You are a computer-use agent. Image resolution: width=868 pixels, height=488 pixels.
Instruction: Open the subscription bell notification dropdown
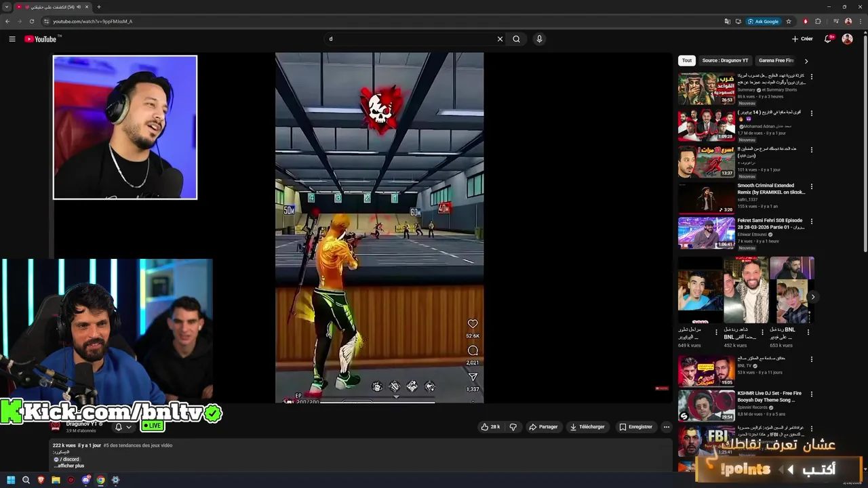123,427
